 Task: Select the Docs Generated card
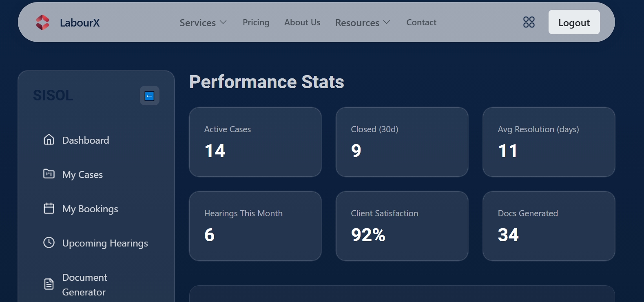pos(549,226)
